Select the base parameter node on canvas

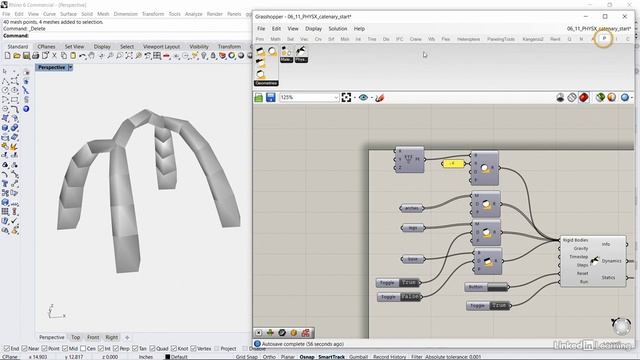click(413, 259)
